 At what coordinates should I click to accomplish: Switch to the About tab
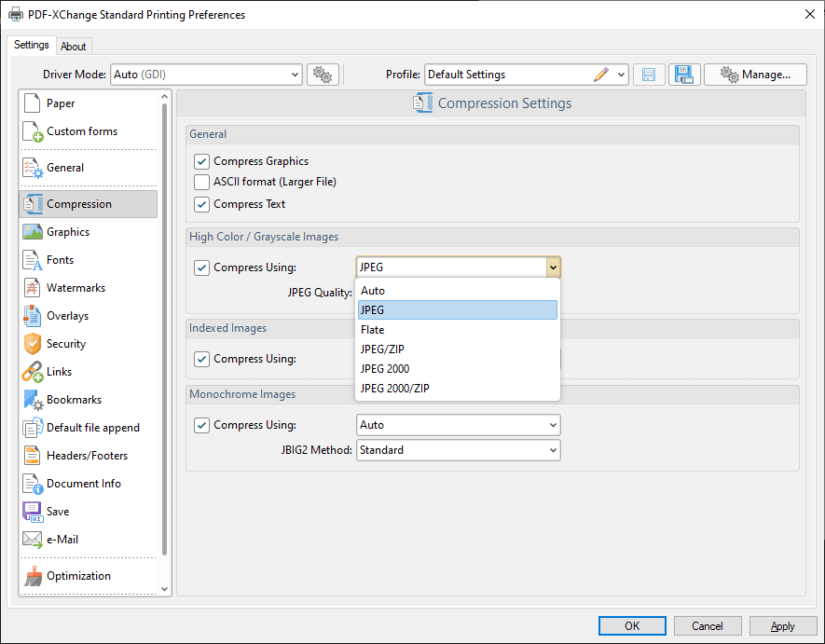point(73,47)
